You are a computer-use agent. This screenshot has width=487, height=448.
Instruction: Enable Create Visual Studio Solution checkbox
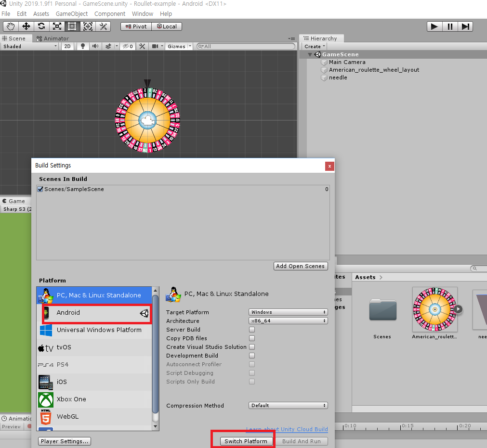(x=252, y=347)
